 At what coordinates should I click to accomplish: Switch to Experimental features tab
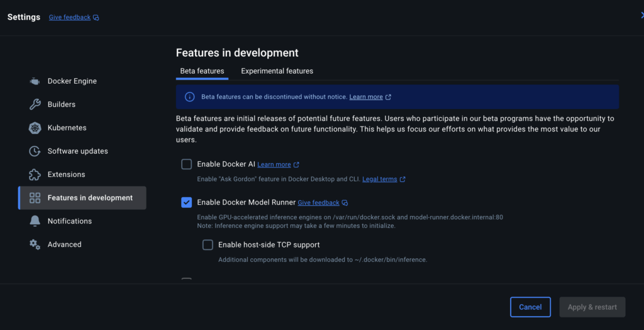pyautogui.click(x=277, y=71)
